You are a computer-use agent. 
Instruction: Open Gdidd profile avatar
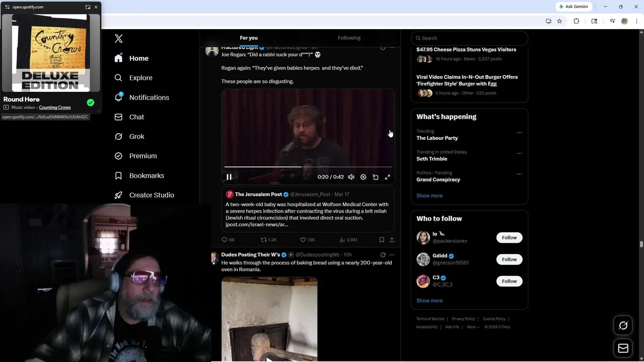click(x=423, y=259)
